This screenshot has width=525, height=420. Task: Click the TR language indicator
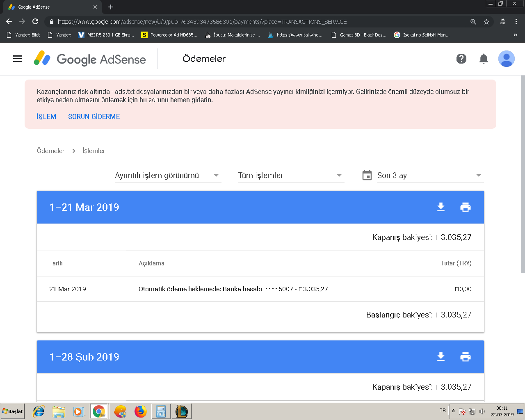tap(443, 411)
